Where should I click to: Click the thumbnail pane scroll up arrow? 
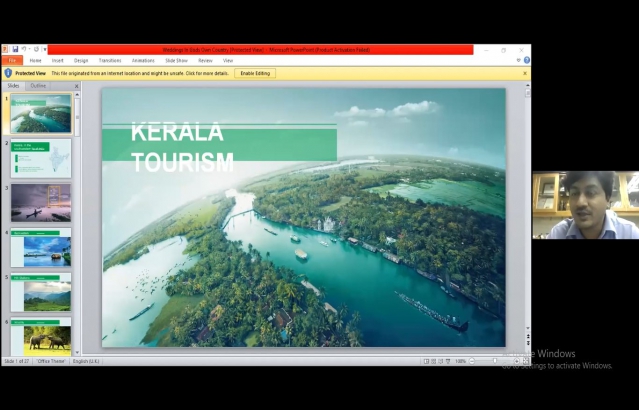[77, 95]
